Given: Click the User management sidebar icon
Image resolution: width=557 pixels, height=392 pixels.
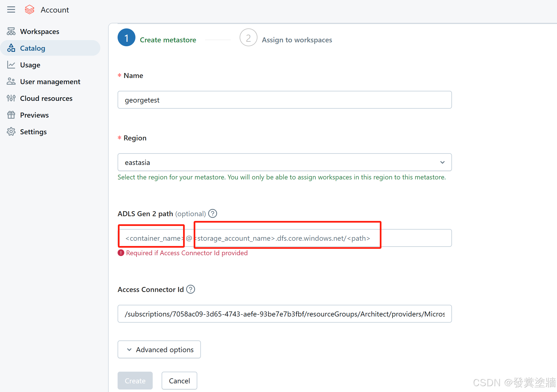Looking at the screenshot, I should pyautogui.click(x=11, y=81).
